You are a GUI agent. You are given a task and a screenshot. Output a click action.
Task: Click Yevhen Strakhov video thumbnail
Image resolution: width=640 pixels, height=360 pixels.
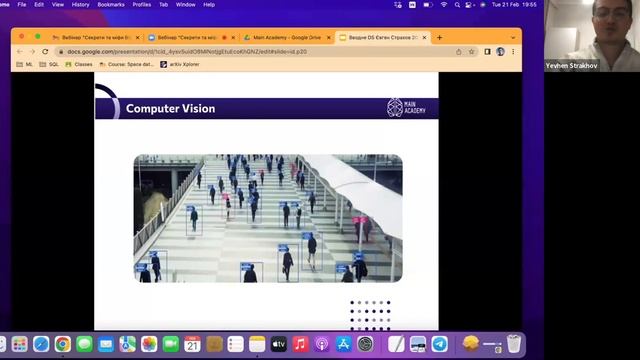[x=592, y=36]
